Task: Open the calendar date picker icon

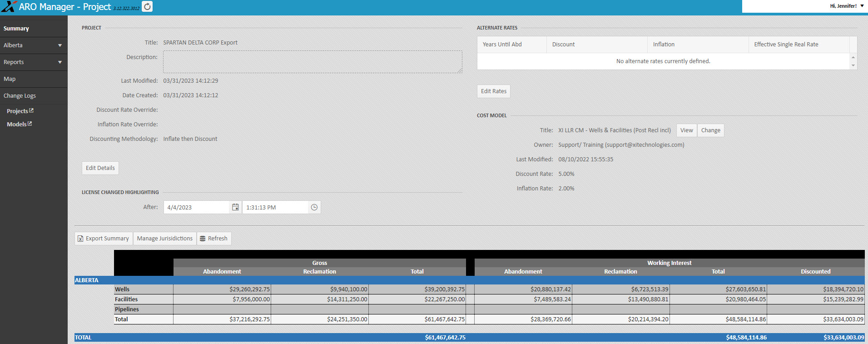Action: click(235, 207)
